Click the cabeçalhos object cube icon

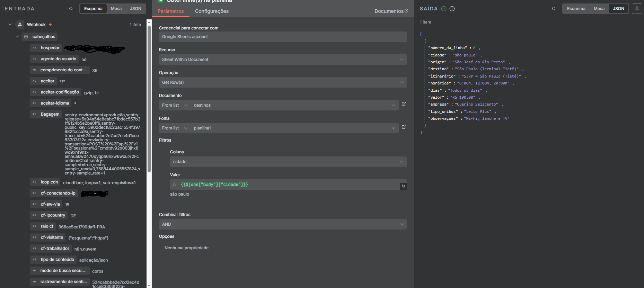coord(26,37)
